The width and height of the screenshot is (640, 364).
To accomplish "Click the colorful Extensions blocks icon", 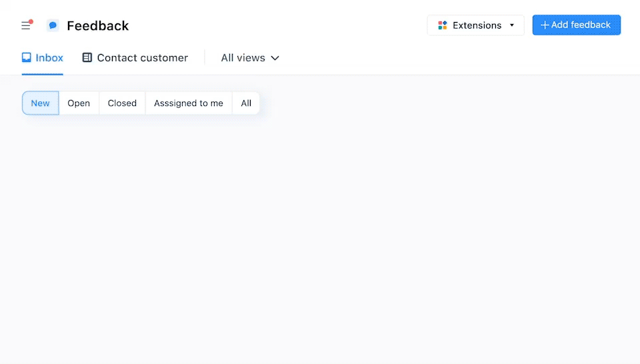I will [x=442, y=25].
